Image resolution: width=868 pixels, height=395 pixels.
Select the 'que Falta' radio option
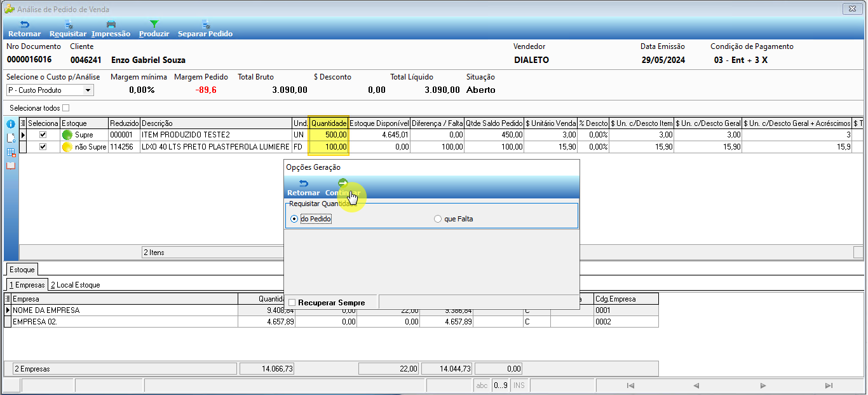pos(437,219)
